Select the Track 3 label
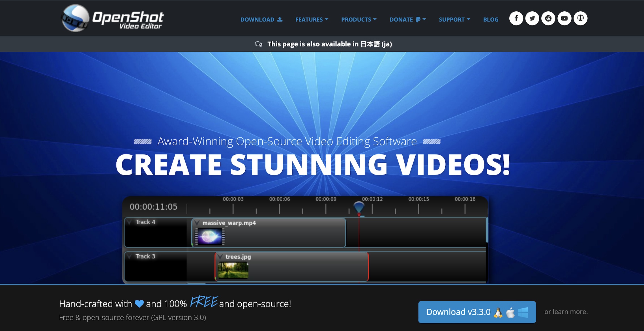 [x=145, y=256]
